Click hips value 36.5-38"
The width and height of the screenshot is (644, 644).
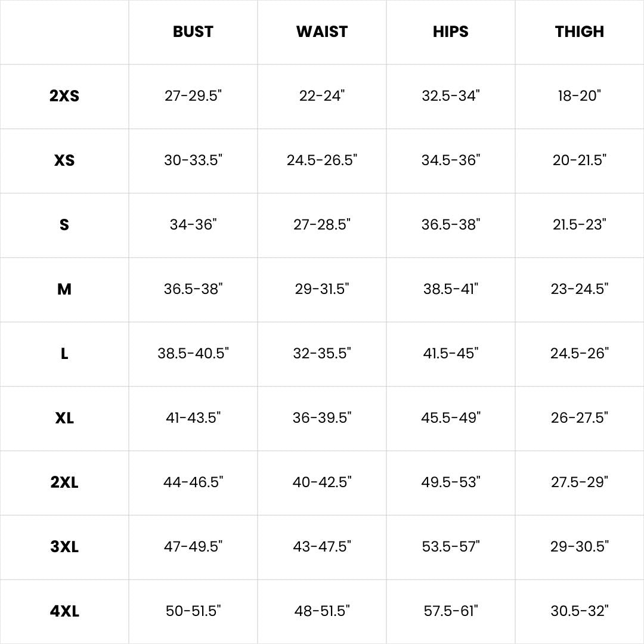[451, 225]
